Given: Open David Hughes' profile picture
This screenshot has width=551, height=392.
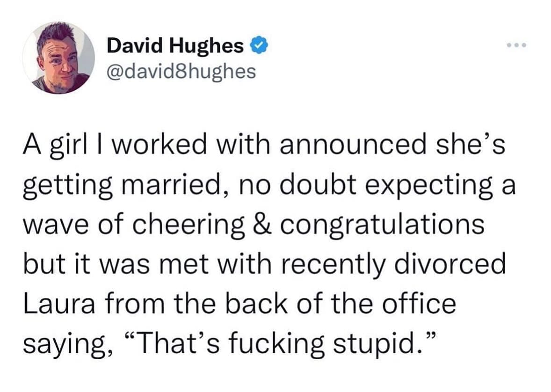Looking at the screenshot, I should (58, 58).
